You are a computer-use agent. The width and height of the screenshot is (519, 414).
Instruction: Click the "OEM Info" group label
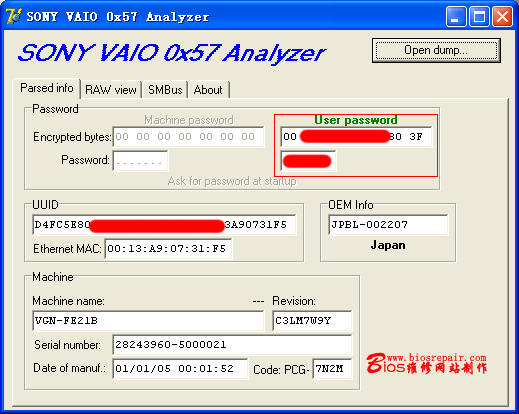click(350, 205)
